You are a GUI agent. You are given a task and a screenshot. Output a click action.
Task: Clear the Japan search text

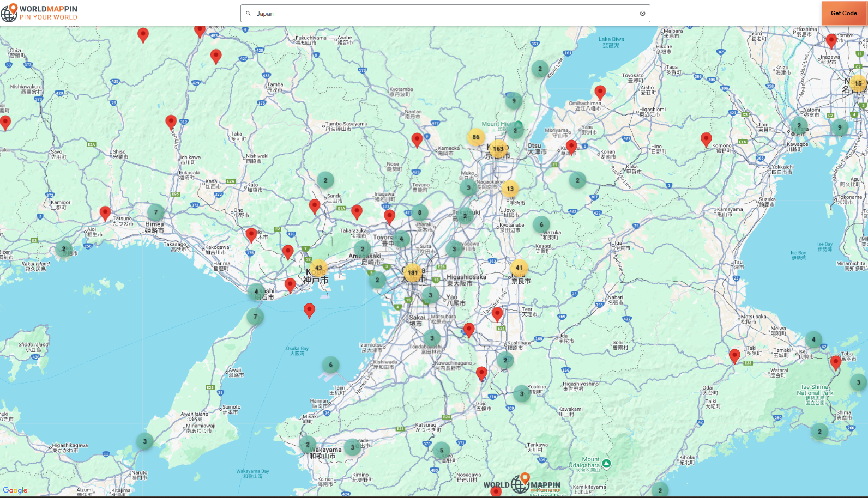pos(642,14)
